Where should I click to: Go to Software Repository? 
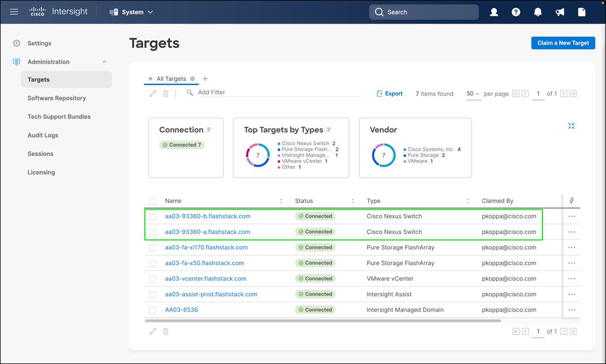(57, 98)
